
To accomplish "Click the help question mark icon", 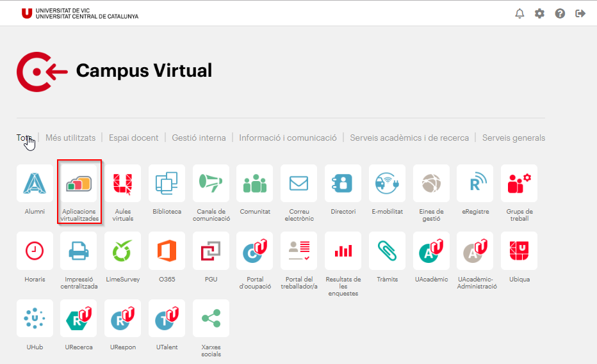I will tap(560, 13).
